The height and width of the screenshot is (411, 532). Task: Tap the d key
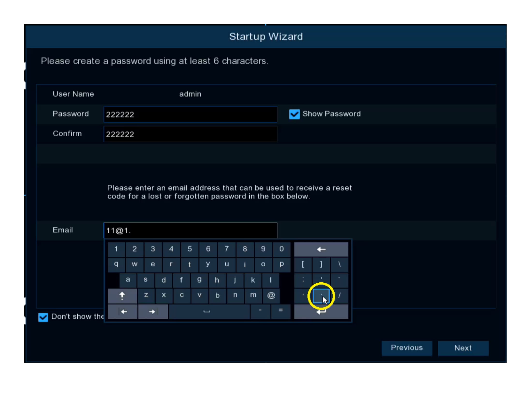163,280
